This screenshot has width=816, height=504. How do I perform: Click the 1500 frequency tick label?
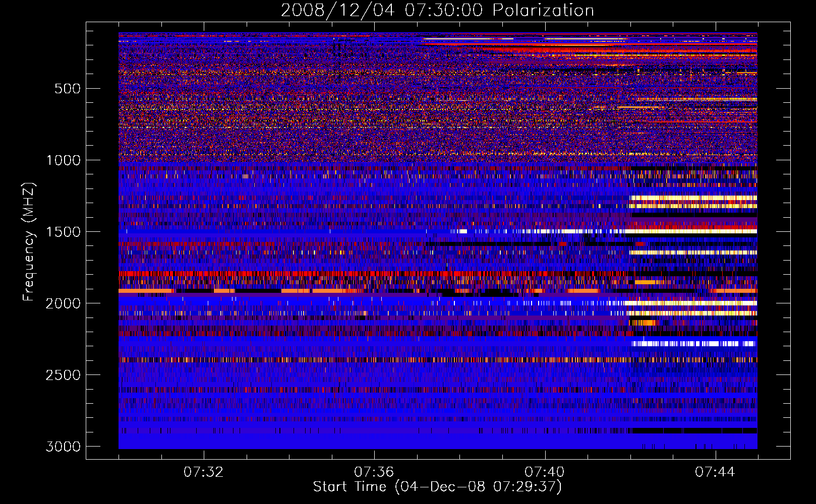63,232
